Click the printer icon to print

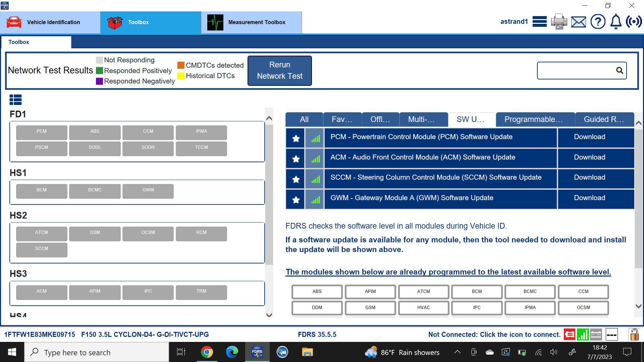pos(558,21)
